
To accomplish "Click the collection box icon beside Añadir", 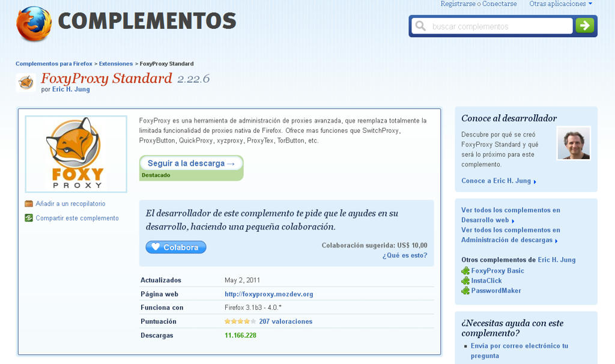I will pyautogui.click(x=29, y=204).
